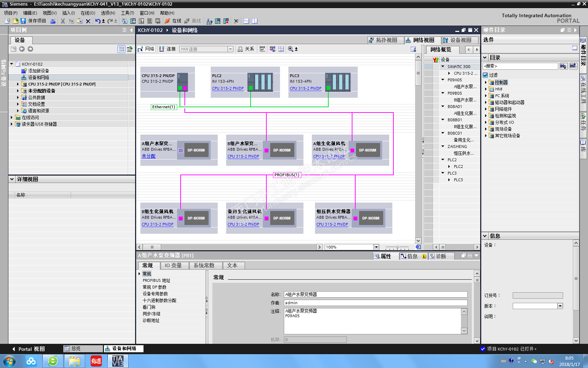The height and width of the screenshot is (368, 588).
Task: Click the Name input field in properties
Action: (x=376, y=294)
